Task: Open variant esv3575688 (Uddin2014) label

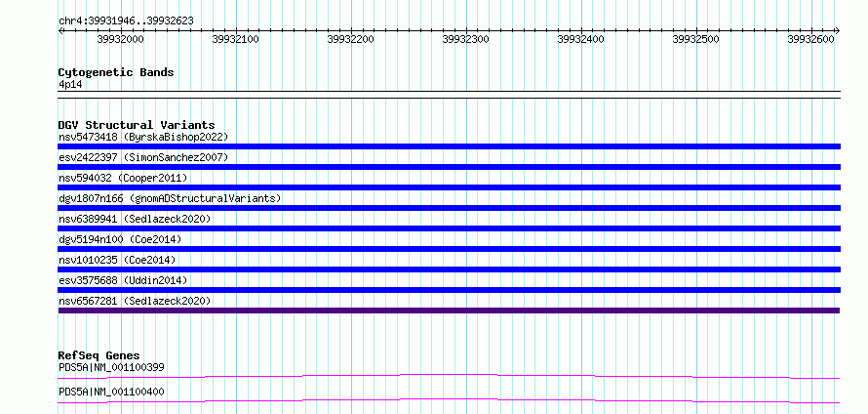Action: coord(123,280)
